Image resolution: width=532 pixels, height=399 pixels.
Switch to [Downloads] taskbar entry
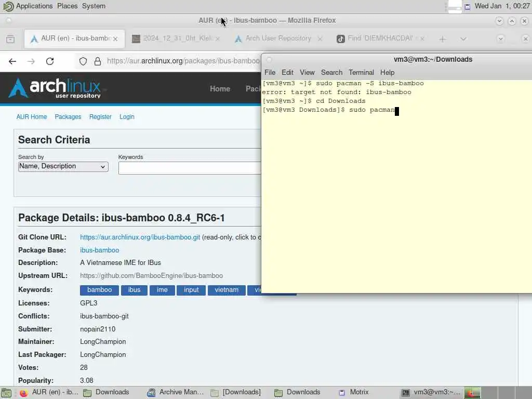(x=235, y=393)
